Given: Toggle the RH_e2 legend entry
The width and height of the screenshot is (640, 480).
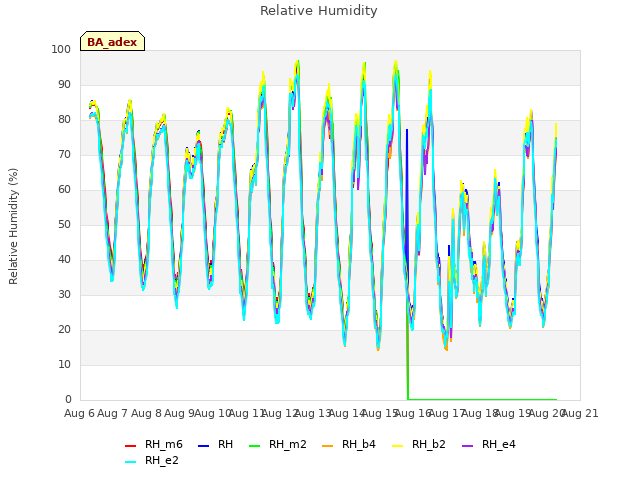Looking at the screenshot, I should click(x=152, y=460).
